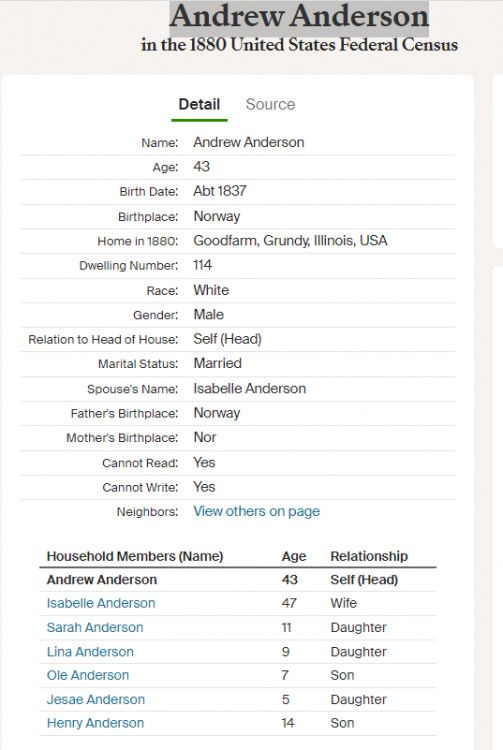The image size is (503, 750).
Task: Click the bold Andrew Anderson household row
Action: click(x=238, y=580)
